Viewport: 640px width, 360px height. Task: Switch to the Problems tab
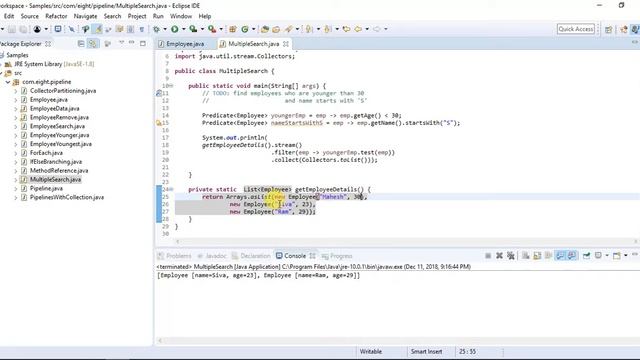[x=175, y=256]
